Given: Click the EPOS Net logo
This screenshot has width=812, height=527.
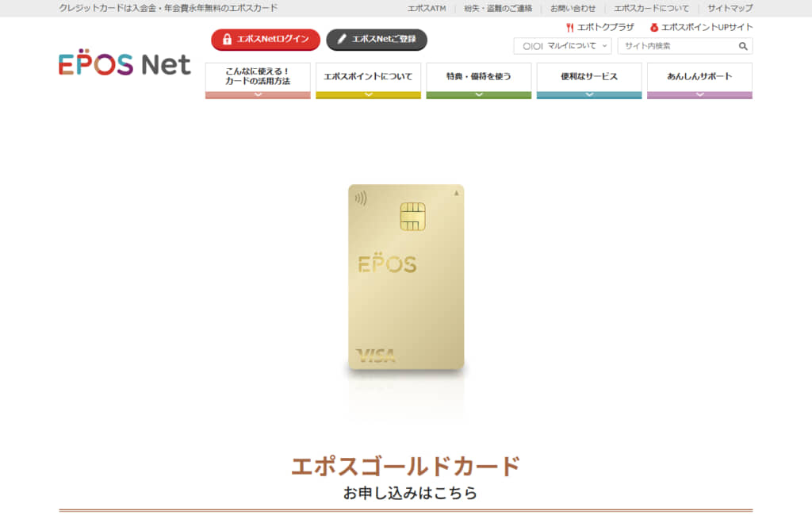Looking at the screenshot, I should (x=124, y=63).
